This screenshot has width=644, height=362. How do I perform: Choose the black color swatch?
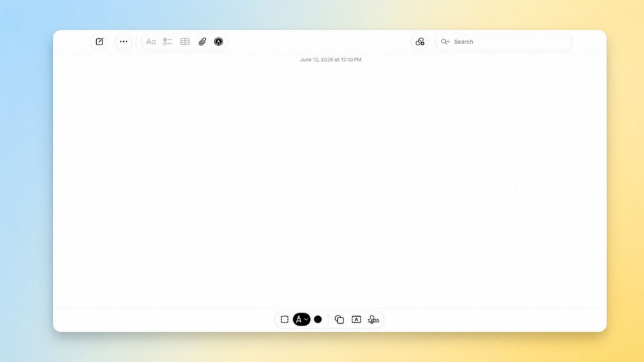click(318, 319)
